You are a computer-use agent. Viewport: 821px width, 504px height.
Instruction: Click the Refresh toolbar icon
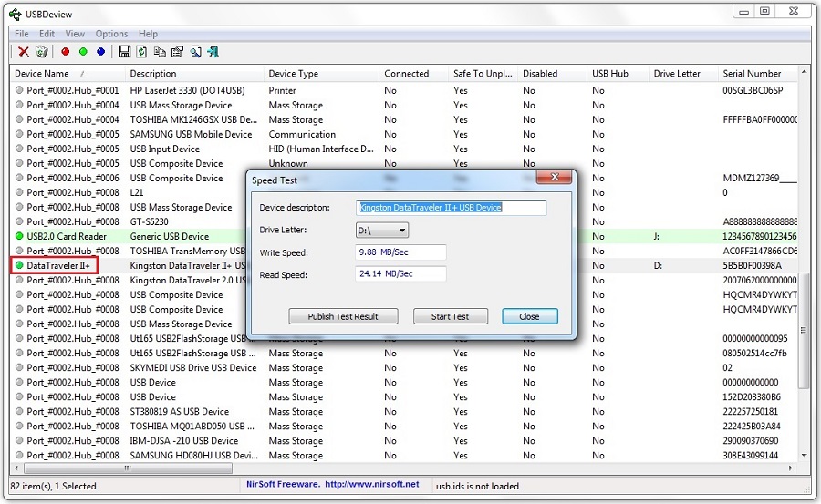(x=141, y=51)
